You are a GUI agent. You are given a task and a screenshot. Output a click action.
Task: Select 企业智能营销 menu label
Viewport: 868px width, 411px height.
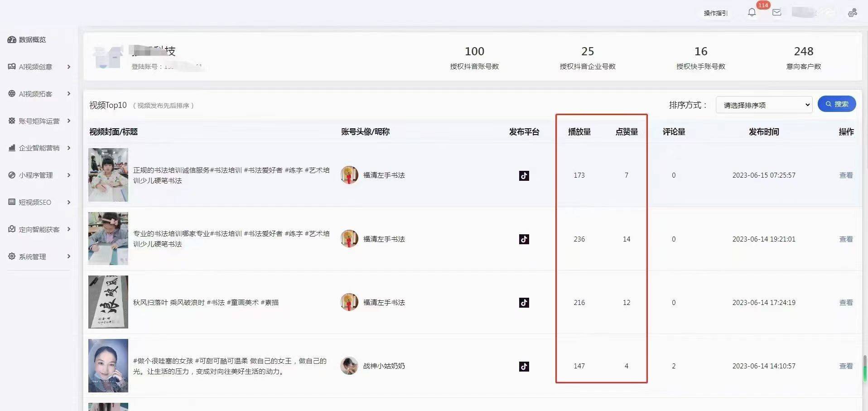[39, 148]
